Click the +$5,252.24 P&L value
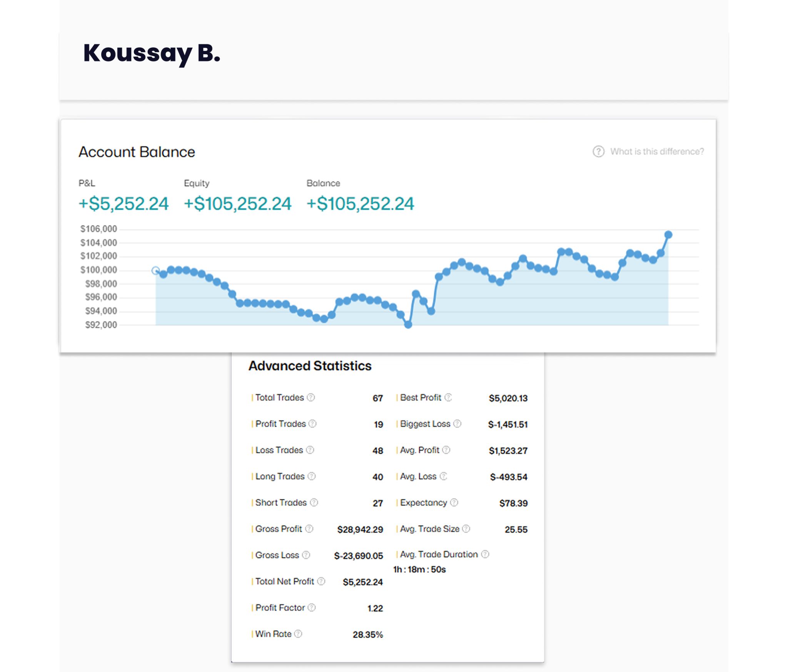Screen dimensions: 788x672 point(124,203)
